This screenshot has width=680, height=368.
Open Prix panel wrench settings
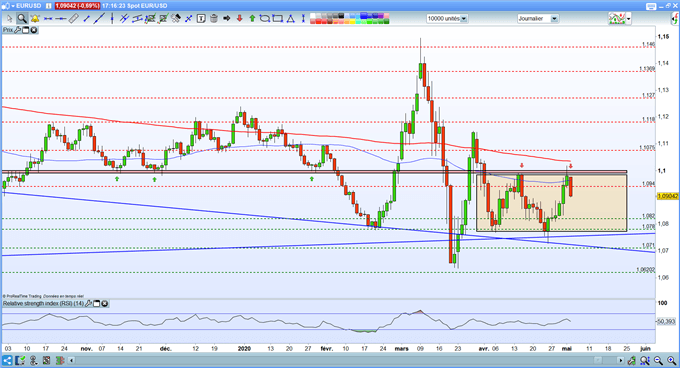(17, 30)
